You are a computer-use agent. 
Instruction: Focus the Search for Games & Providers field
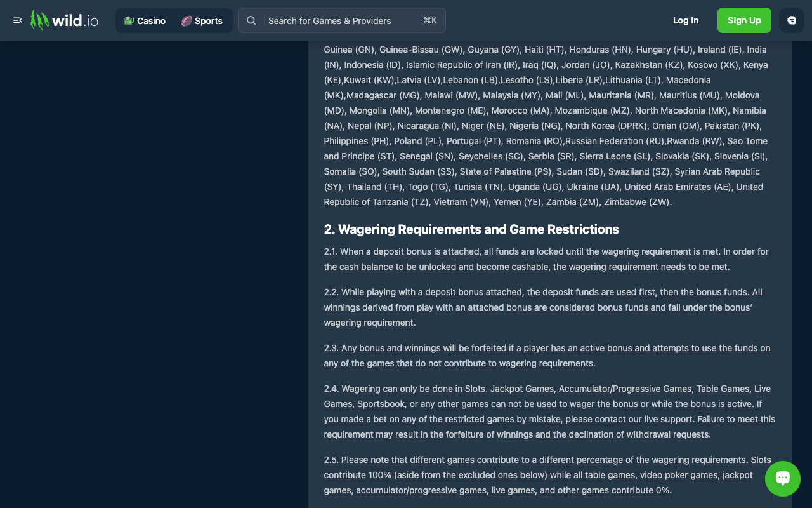pyautogui.click(x=342, y=20)
